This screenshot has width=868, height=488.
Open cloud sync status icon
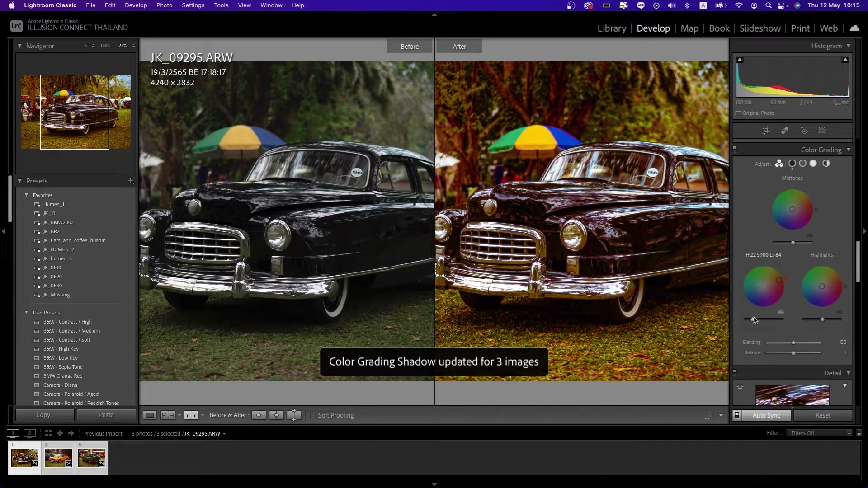pyautogui.click(x=854, y=28)
